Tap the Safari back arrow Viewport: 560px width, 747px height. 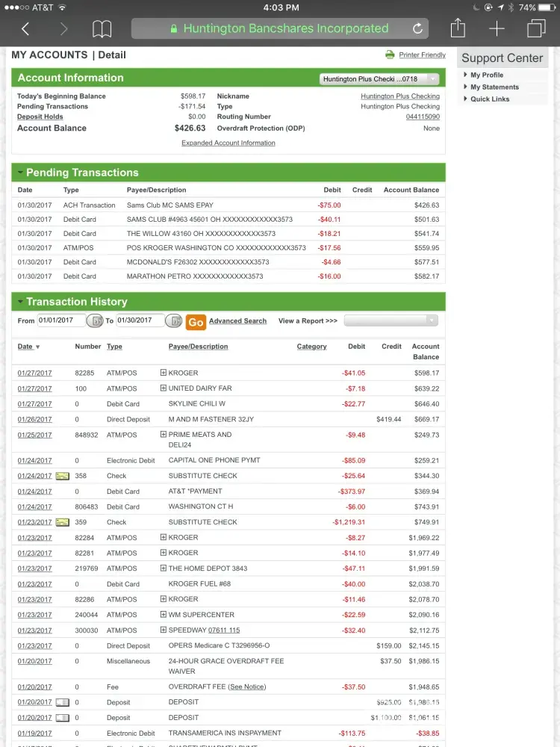[x=25, y=29]
